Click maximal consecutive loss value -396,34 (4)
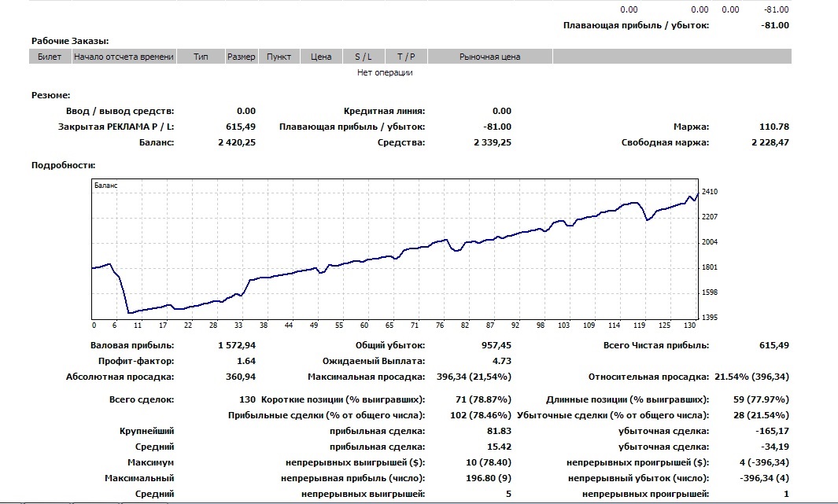Screen dimensions: 838x504 pyautogui.click(x=764, y=478)
